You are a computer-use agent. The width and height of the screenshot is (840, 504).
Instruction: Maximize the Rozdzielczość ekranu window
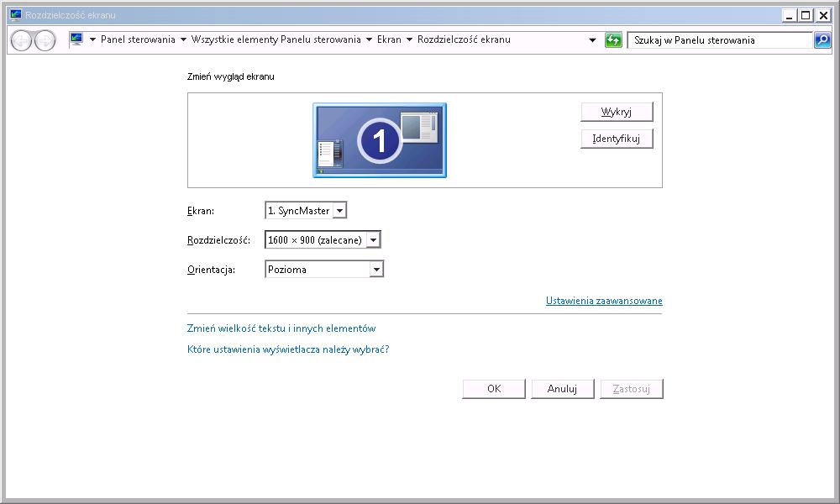[x=806, y=15]
